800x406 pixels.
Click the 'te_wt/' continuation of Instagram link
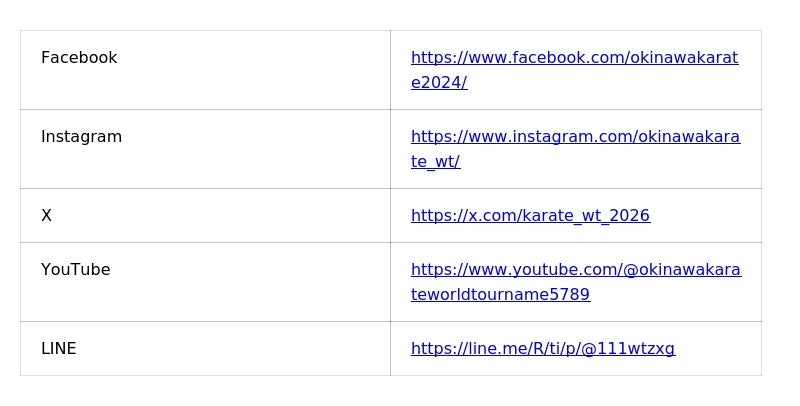(435, 162)
